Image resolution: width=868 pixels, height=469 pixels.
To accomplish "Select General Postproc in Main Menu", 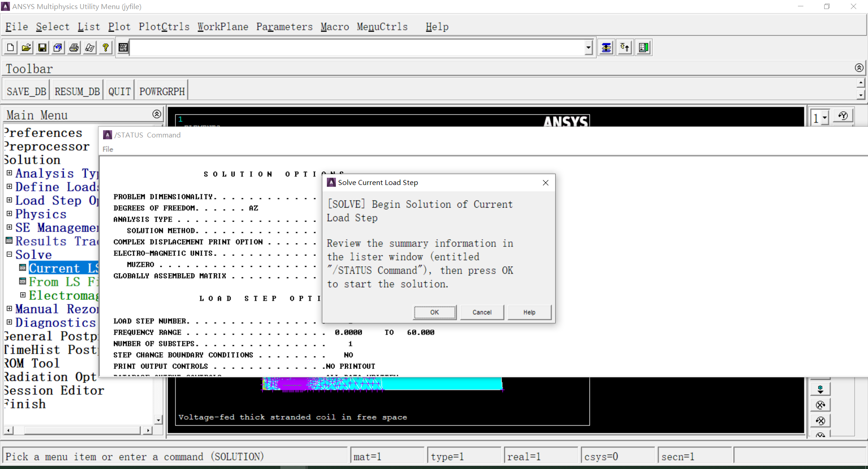I will (51, 336).
